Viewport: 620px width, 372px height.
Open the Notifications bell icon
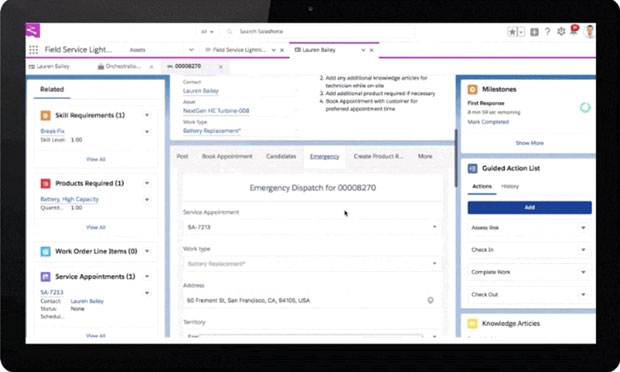[574, 30]
